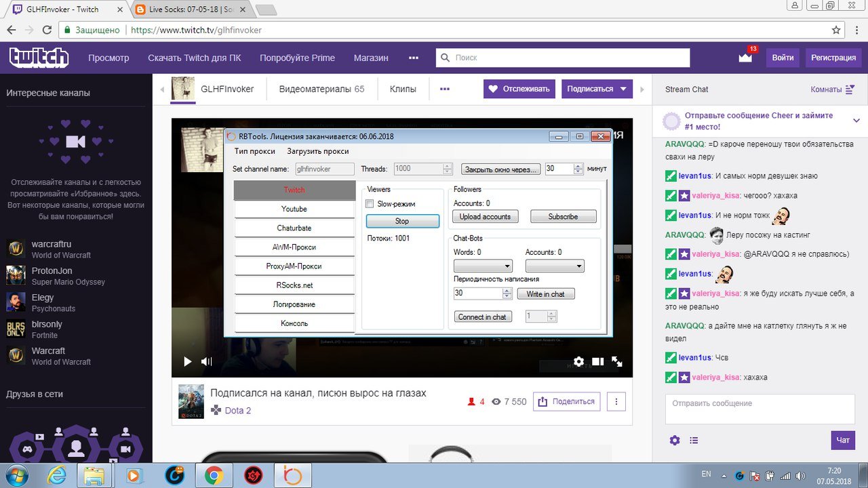Click the Upload accounts button
This screenshot has height=488, width=868.
(485, 217)
